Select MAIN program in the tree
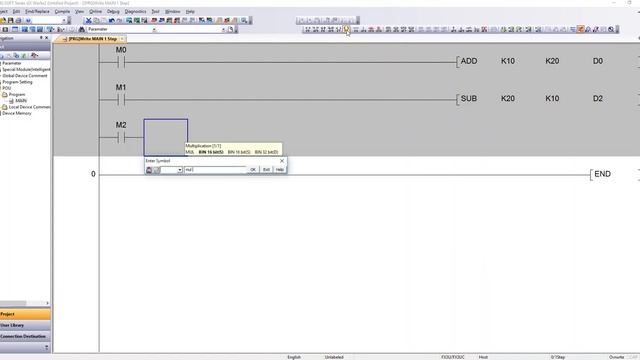Screen dimensions: 640x360 click(x=21, y=100)
